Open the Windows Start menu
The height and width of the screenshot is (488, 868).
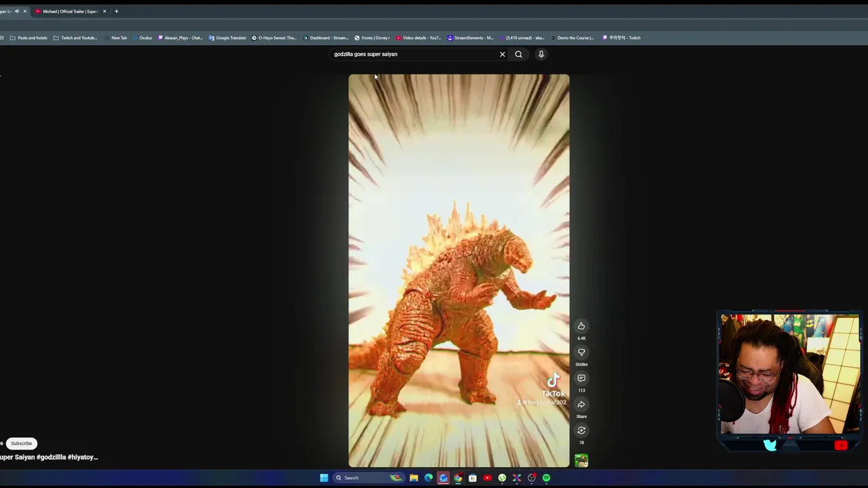point(324,478)
